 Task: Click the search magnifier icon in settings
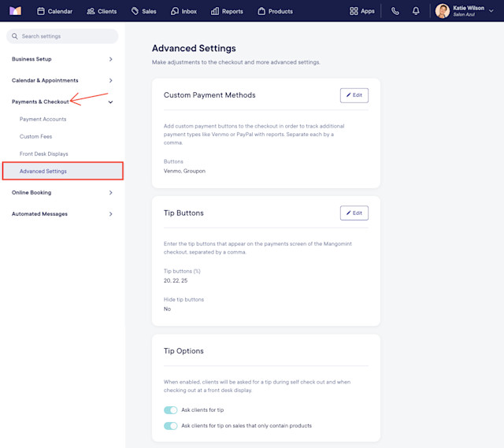15,36
